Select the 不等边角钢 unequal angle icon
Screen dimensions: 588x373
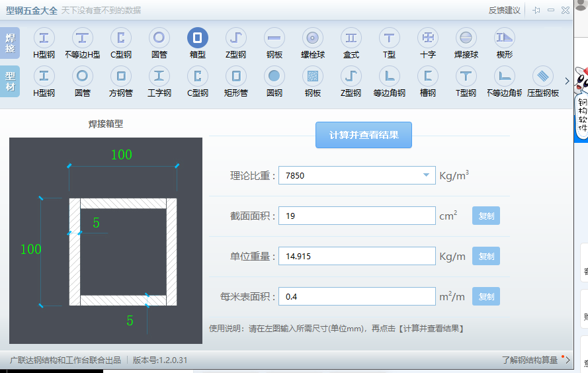pos(505,76)
